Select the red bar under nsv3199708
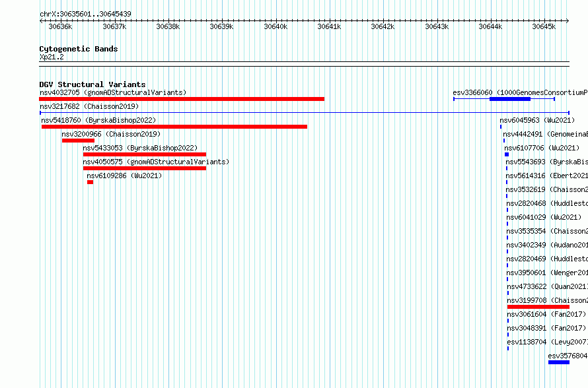Viewport: 588px width, 388px height. (538, 307)
